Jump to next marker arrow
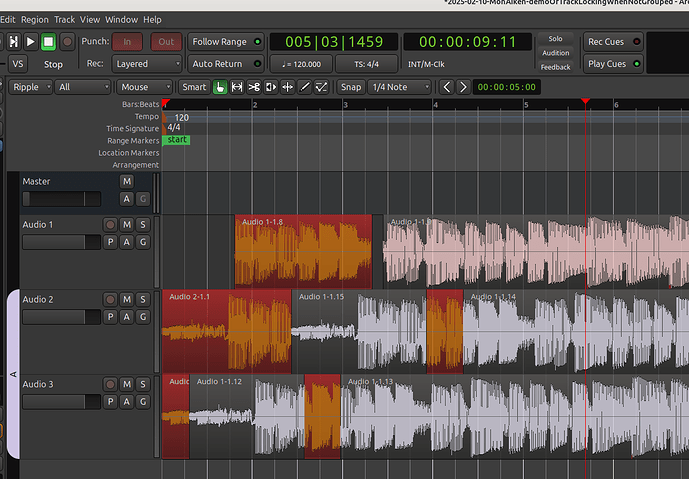 coord(463,87)
